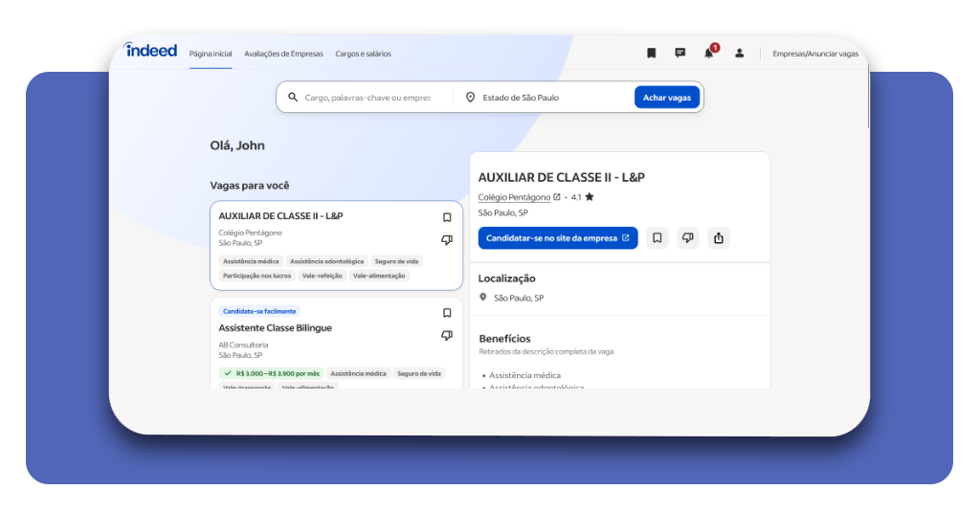This screenshot has width=980, height=513.
Task: Click the R$ 3.000 – R$ 3.900 por mês tag
Action: tap(271, 373)
